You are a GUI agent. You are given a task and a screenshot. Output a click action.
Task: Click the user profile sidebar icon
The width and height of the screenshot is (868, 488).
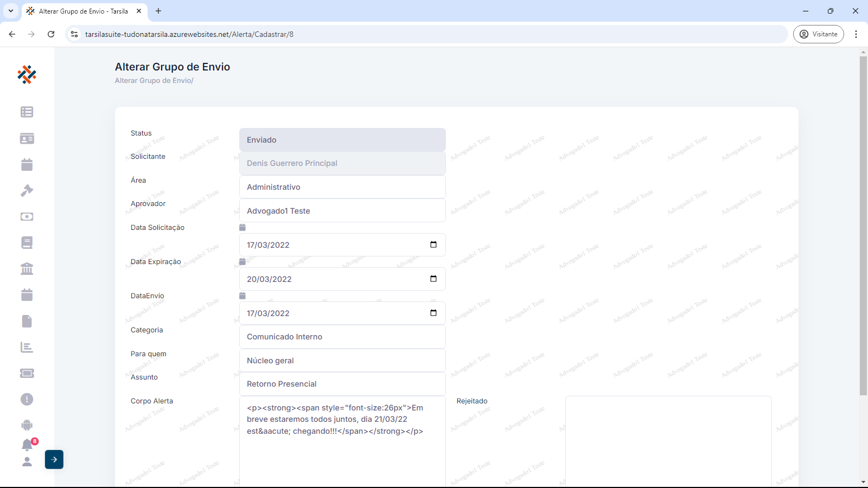(x=27, y=462)
